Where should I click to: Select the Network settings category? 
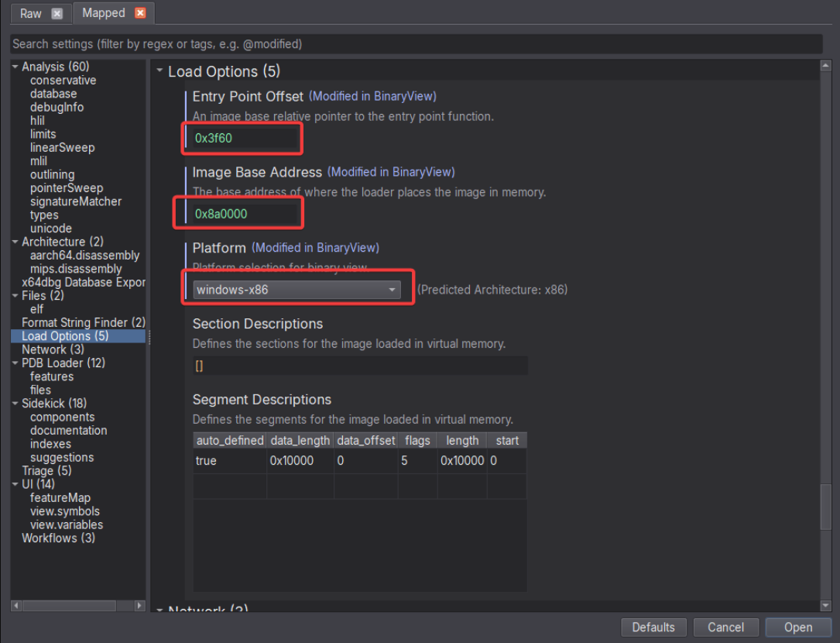tap(52, 349)
